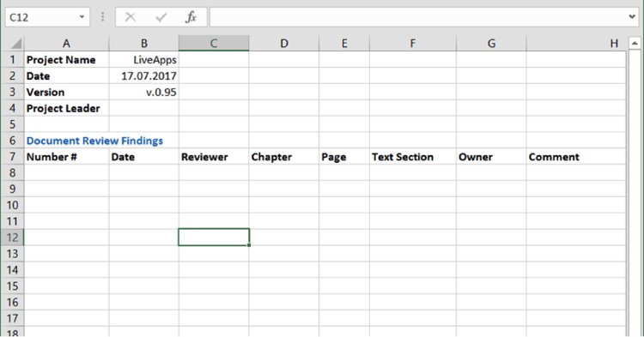Click the 'Number #' header cell
This screenshot has height=337, width=644.
[66, 157]
